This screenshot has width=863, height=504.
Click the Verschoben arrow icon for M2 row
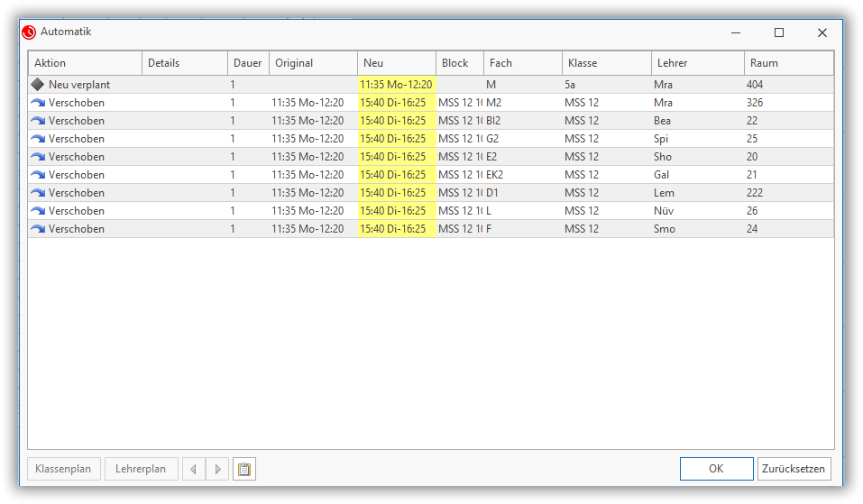(38, 103)
